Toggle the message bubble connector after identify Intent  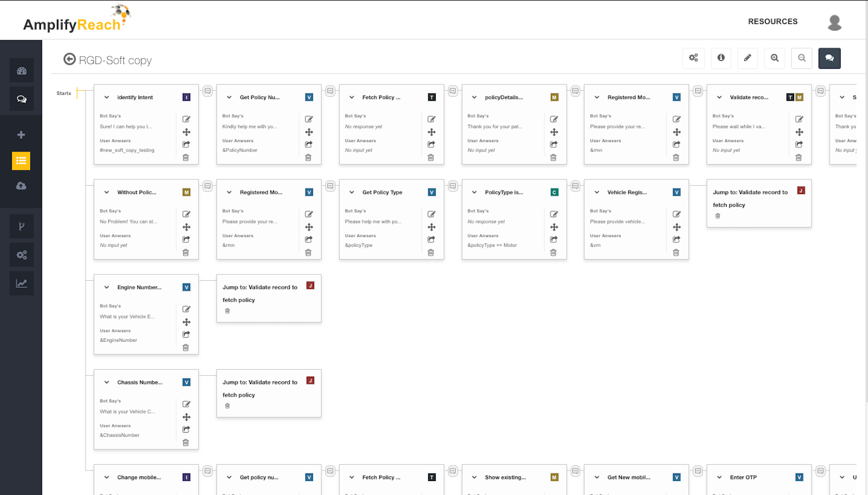click(208, 90)
